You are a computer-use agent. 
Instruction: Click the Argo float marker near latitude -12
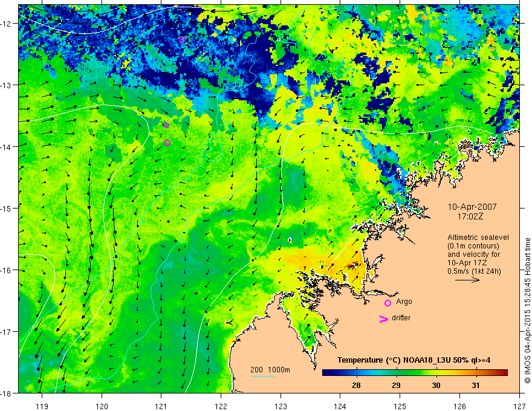tap(182, 39)
